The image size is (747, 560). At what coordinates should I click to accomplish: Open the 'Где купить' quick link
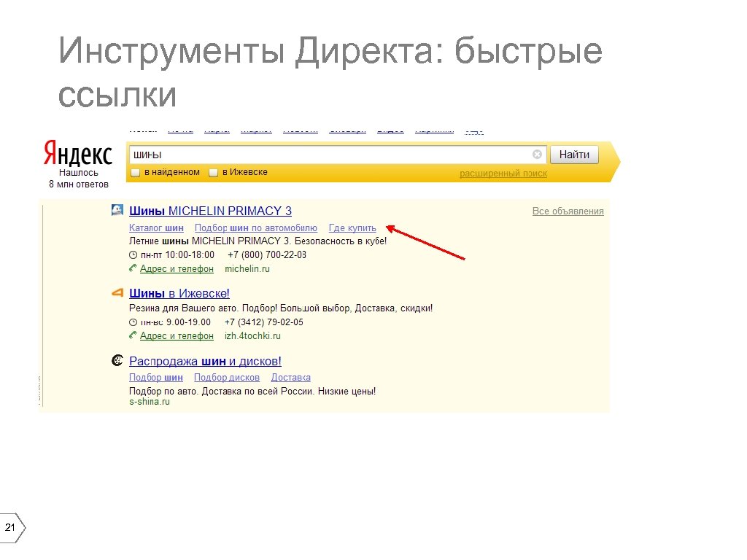352,227
